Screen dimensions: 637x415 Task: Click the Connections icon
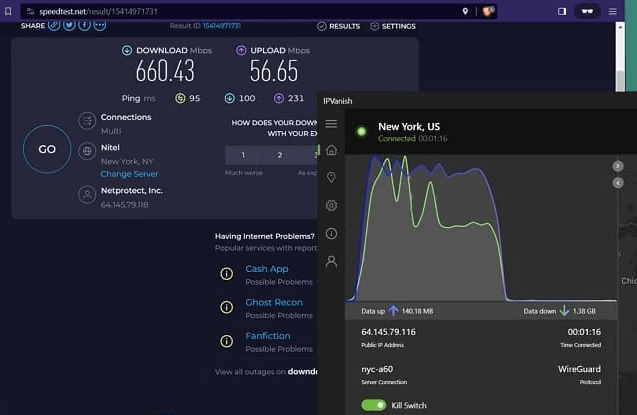tap(87, 121)
